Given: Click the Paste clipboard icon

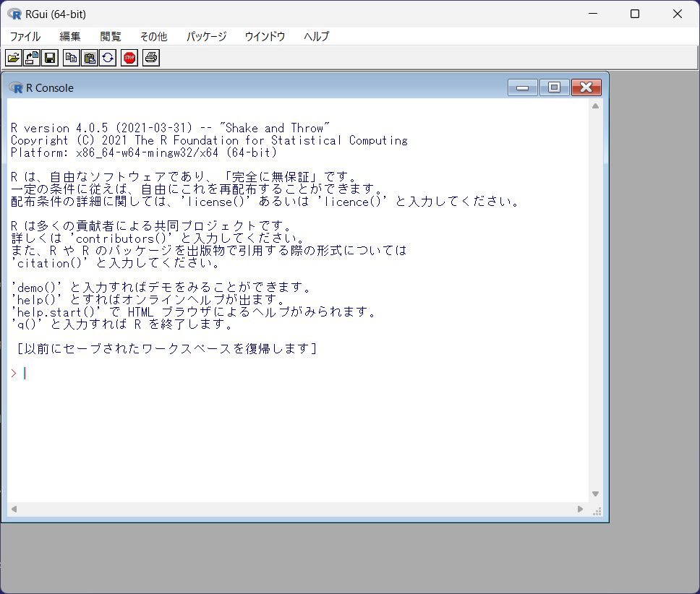Looking at the screenshot, I should [90, 58].
